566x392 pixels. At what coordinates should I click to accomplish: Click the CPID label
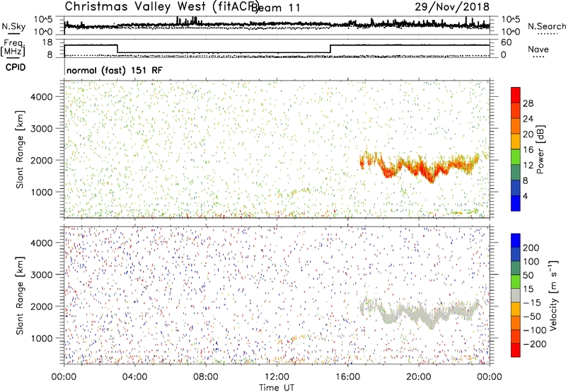[x=16, y=67]
